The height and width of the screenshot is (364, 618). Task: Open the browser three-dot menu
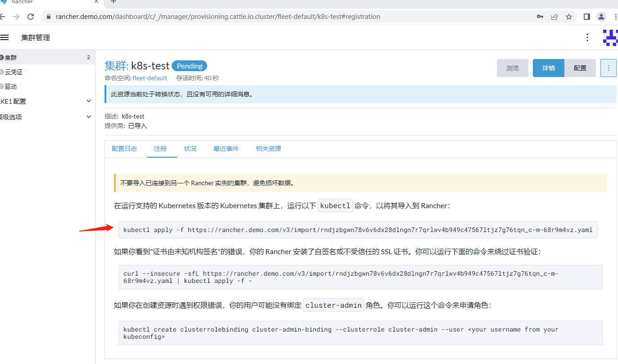tap(615, 17)
